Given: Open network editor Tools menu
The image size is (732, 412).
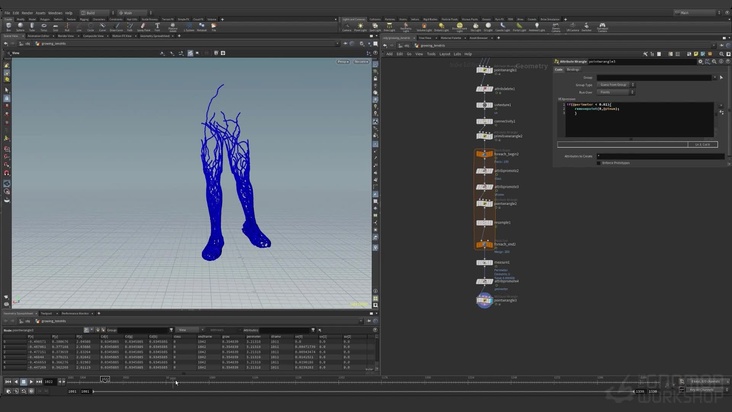Looking at the screenshot, I should [x=431, y=54].
